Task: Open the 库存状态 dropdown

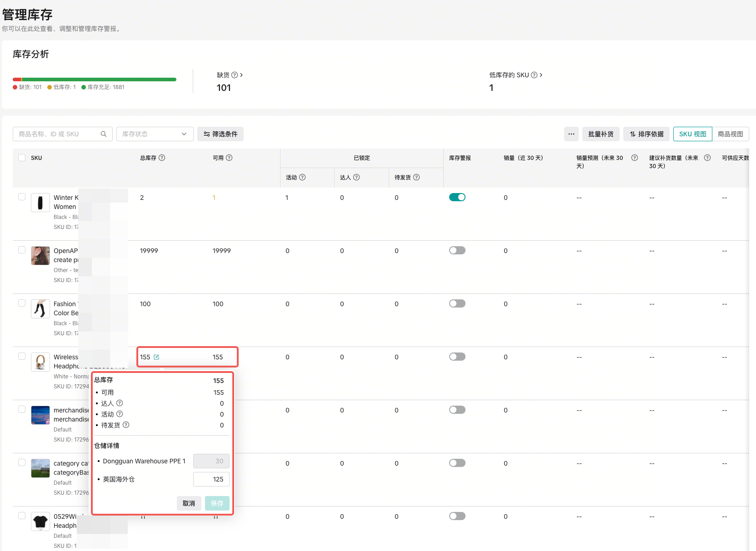Action: tap(155, 134)
